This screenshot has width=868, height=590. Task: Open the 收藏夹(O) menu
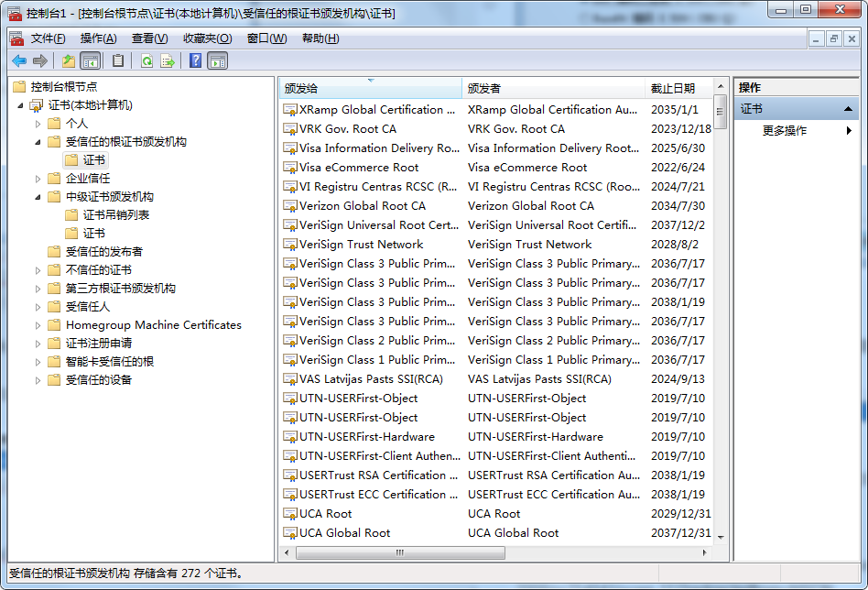tap(208, 38)
